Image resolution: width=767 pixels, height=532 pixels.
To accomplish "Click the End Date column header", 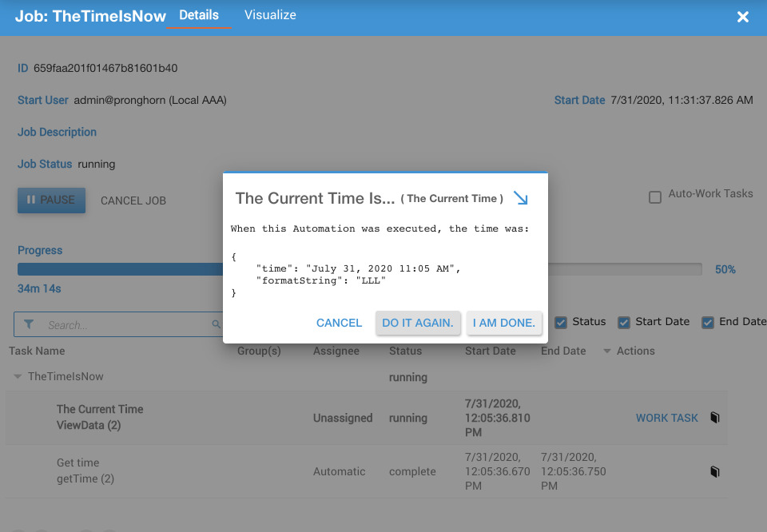I will pos(563,351).
